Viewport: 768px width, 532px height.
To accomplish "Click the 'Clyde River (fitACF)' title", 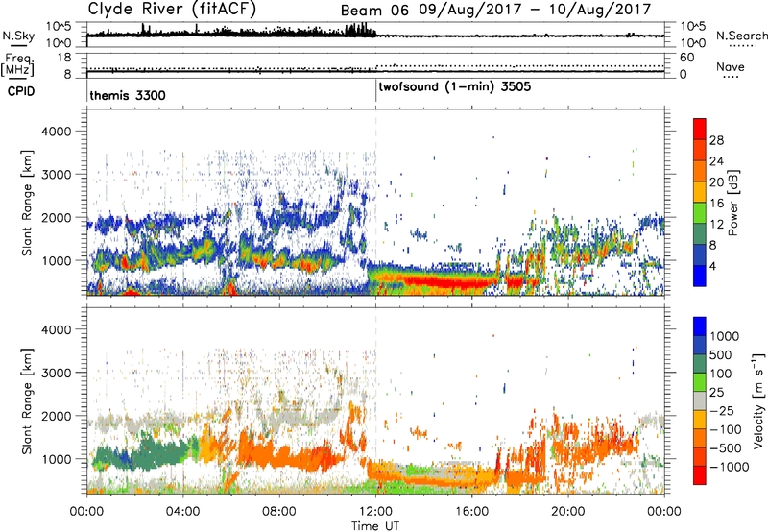I will point(172,9).
